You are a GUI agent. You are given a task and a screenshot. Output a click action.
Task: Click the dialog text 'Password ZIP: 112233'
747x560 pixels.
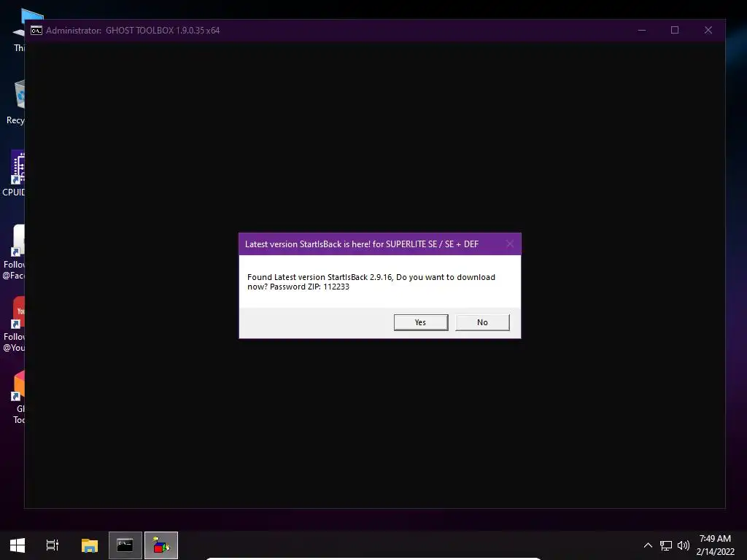pyautogui.click(x=309, y=287)
